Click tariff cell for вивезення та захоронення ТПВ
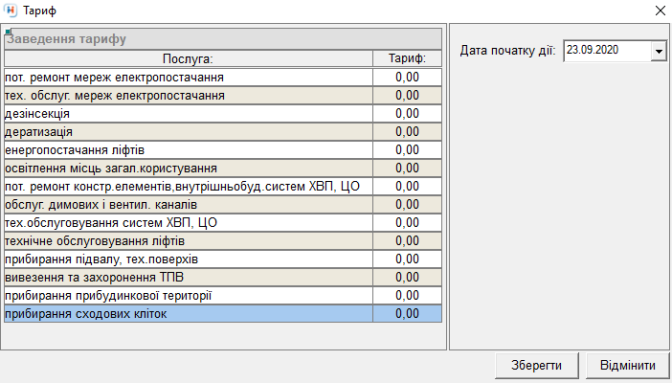 [x=407, y=277]
